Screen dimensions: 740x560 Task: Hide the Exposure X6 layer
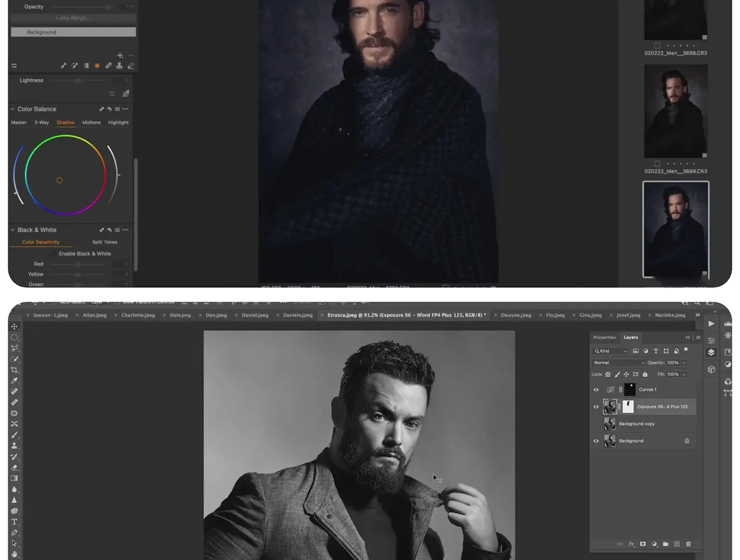click(x=596, y=407)
